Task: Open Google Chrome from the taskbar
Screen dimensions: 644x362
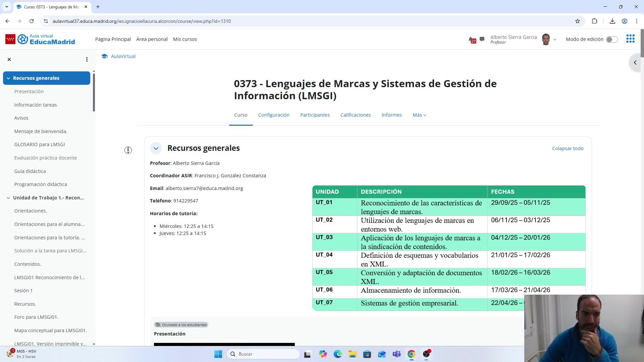Action: 411,354
